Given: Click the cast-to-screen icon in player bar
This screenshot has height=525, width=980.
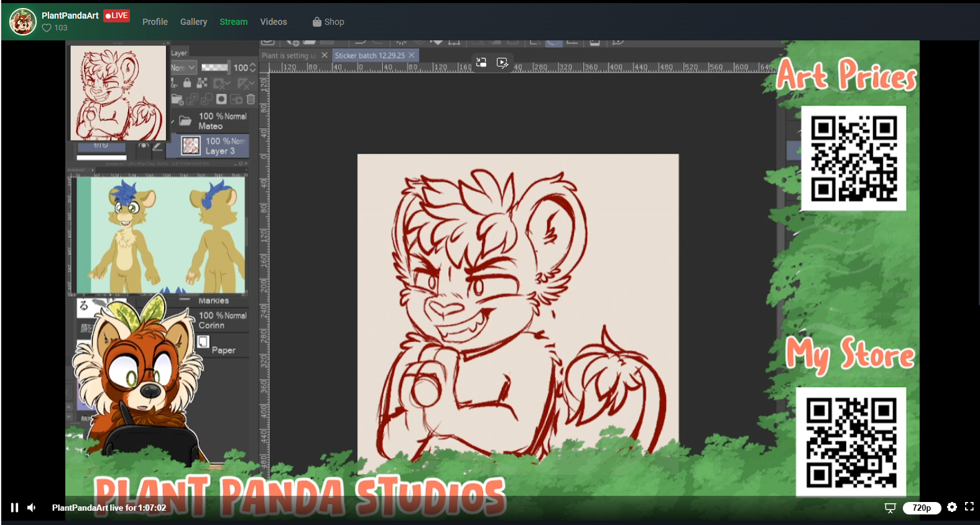Looking at the screenshot, I should pyautogui.click(x=890, y=508).
